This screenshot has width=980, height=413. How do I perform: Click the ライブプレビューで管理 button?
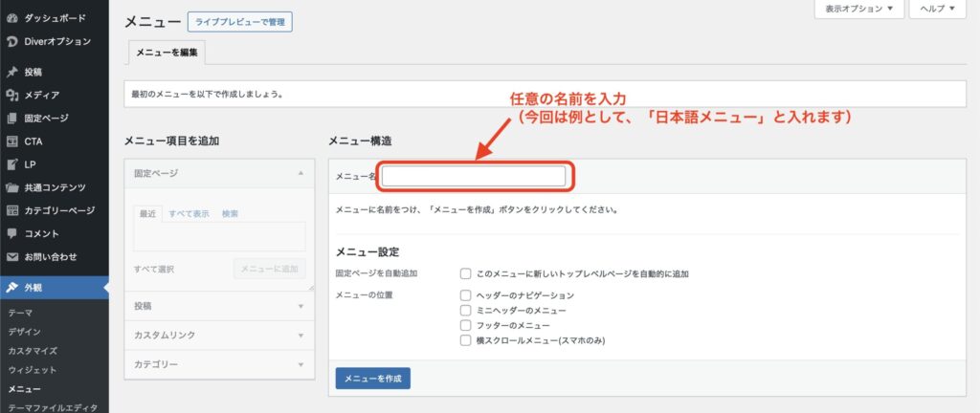[x=239, y=21]
